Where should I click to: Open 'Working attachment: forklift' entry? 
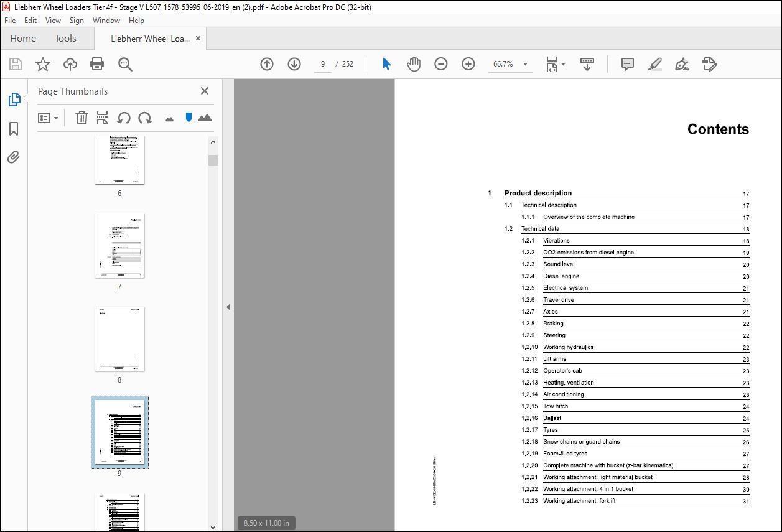click(x=579, y=500)
